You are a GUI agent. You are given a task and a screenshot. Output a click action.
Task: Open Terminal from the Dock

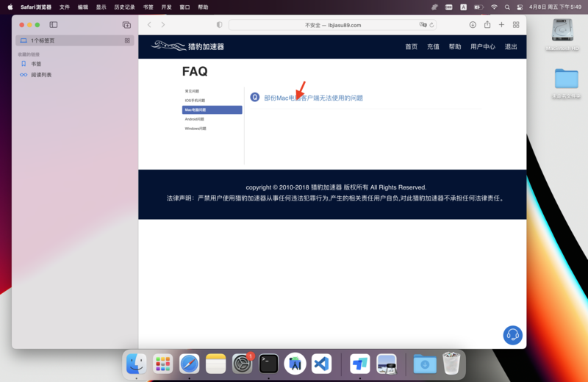pos(269,363)
